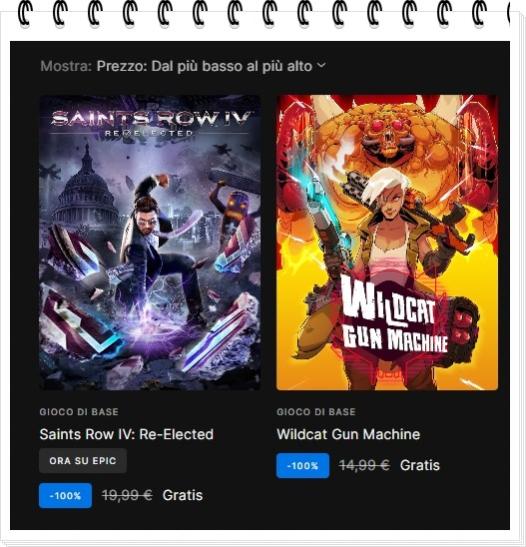Select 'Gratis' next to the 14,99 € price
This screenshot has height=547, width=526.
click(x=420, y=465)
